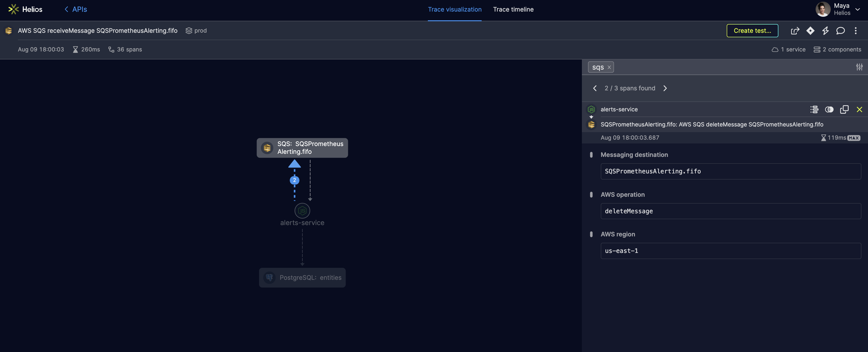Open search filter settings sliders icon

859,67
